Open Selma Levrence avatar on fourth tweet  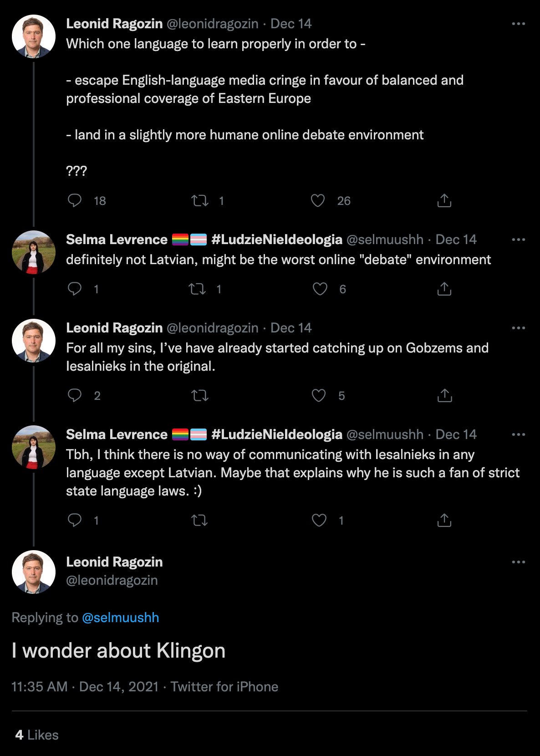click(x=34, y=447)
